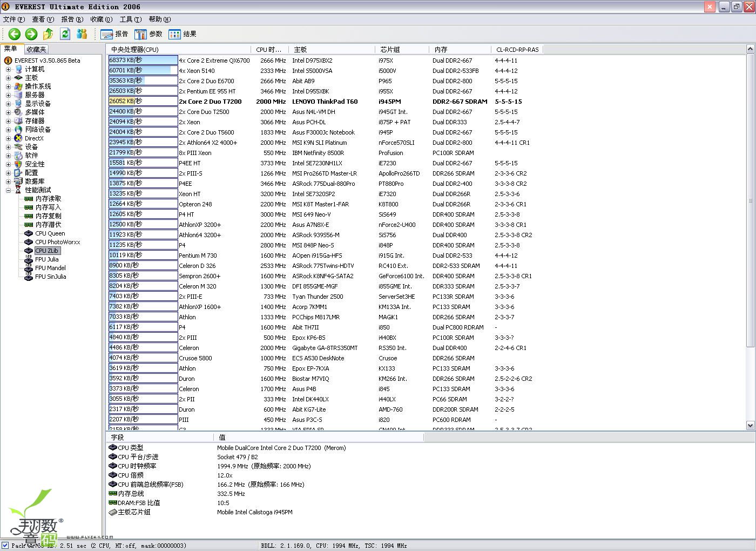The height and width of the screenshot is (551, 756).
Task: Switch to the 菜单 tab
Action: click(11, 49)
